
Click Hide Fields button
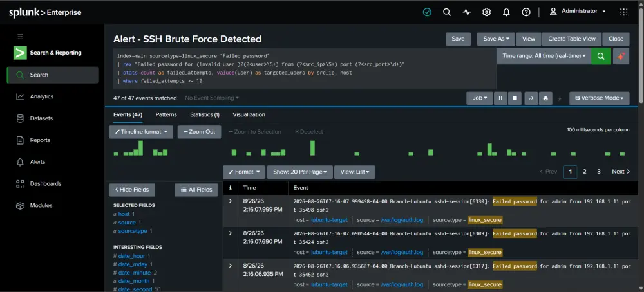[132, 190]
